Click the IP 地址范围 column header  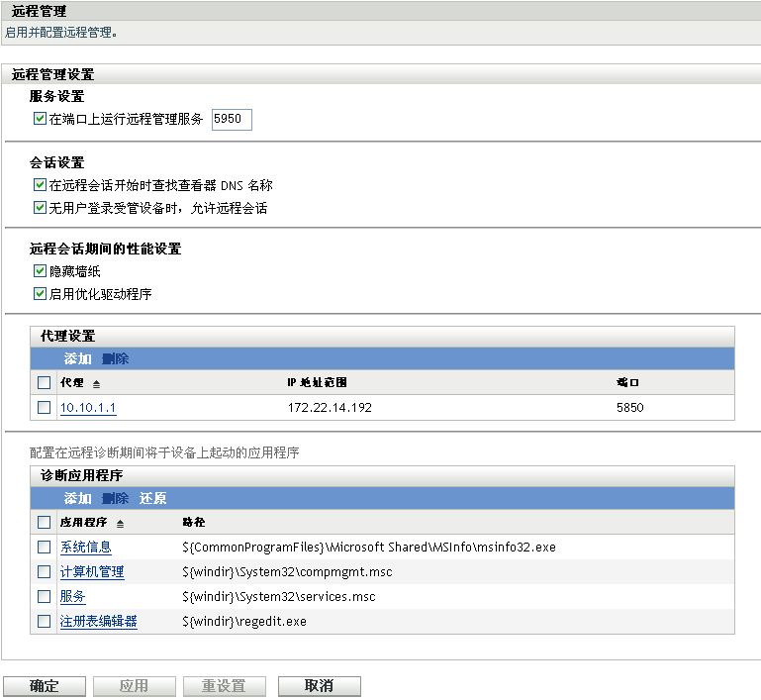click(317, 382)
